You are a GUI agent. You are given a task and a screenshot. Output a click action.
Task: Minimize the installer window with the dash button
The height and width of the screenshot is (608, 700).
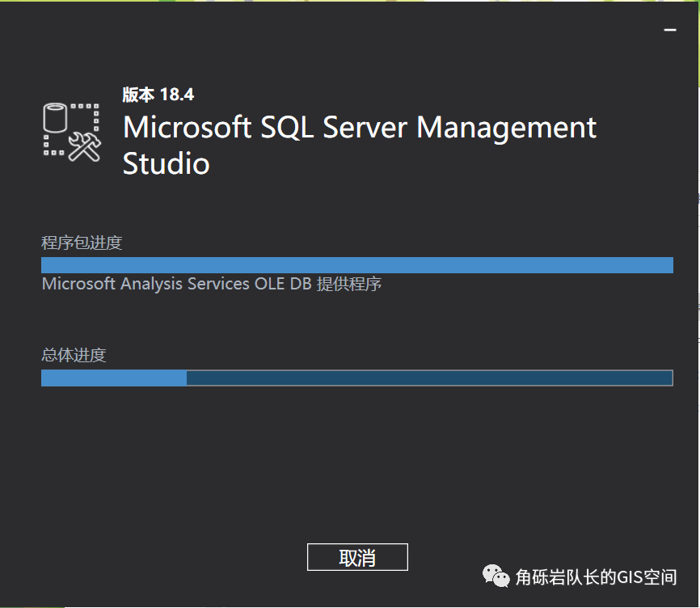pos(670,31)
